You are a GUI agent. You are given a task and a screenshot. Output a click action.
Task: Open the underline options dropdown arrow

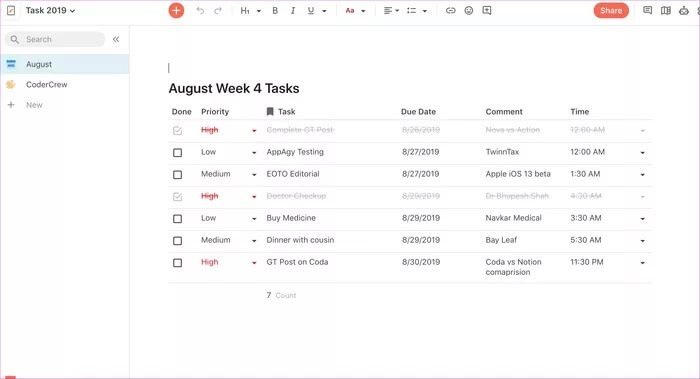(324, 11)
